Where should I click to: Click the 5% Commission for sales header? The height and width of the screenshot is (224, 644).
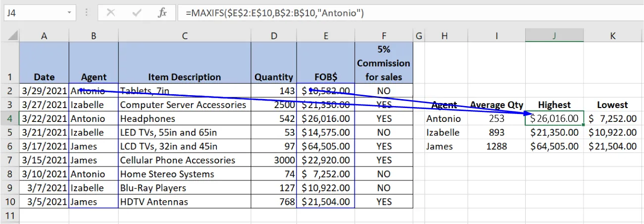click(383, 63)
